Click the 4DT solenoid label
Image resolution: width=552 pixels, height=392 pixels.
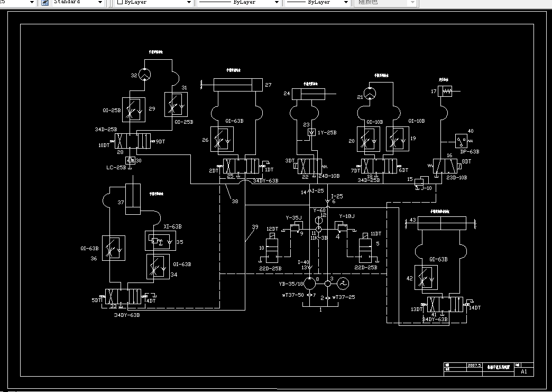151,301
